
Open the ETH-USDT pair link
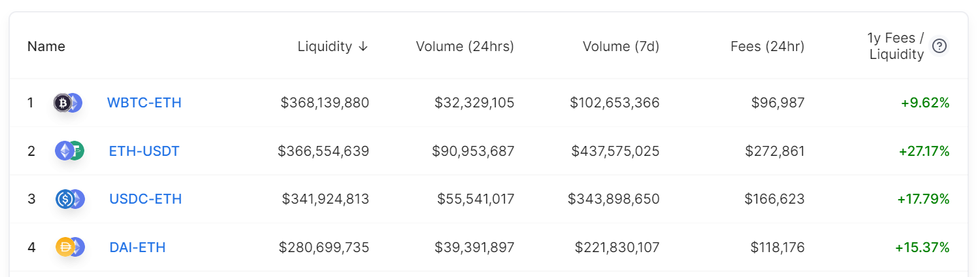[144, 151]
